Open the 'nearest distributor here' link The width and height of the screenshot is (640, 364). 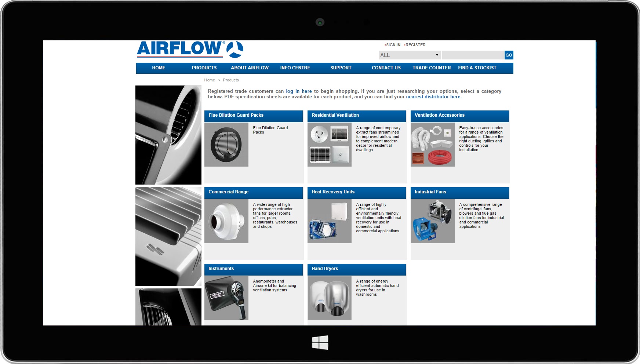click(433, 97)
